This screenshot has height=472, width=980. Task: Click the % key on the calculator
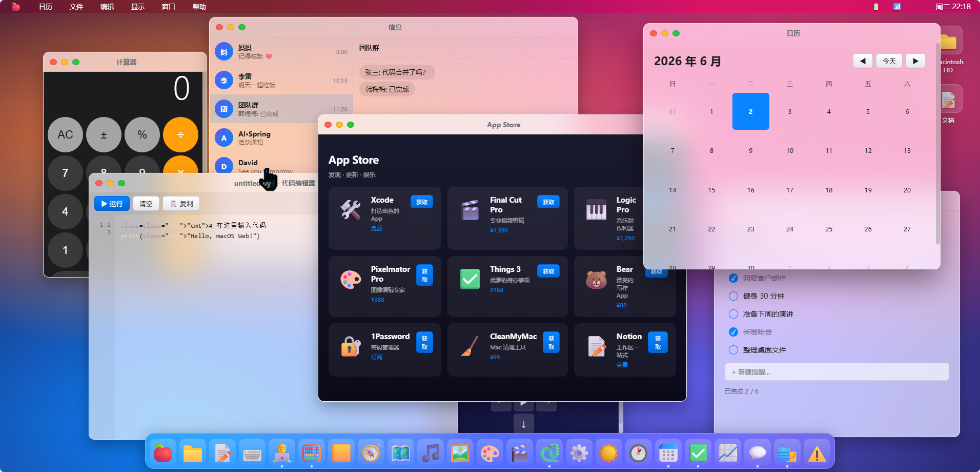142,135
